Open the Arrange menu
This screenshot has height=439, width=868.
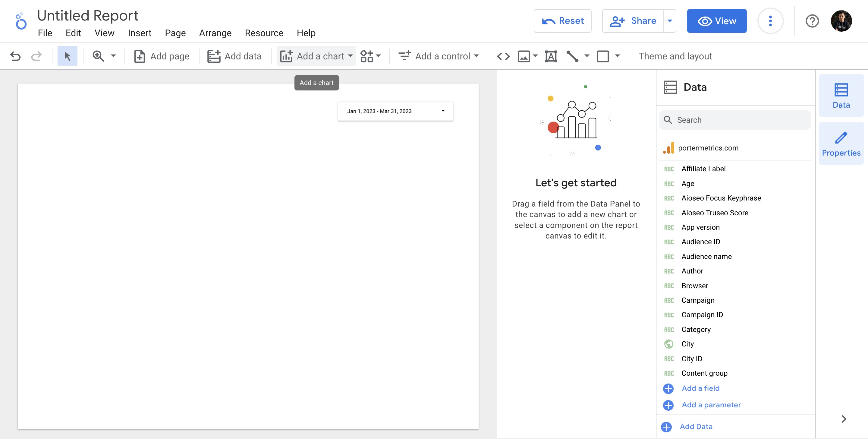(x=215, y=33)
